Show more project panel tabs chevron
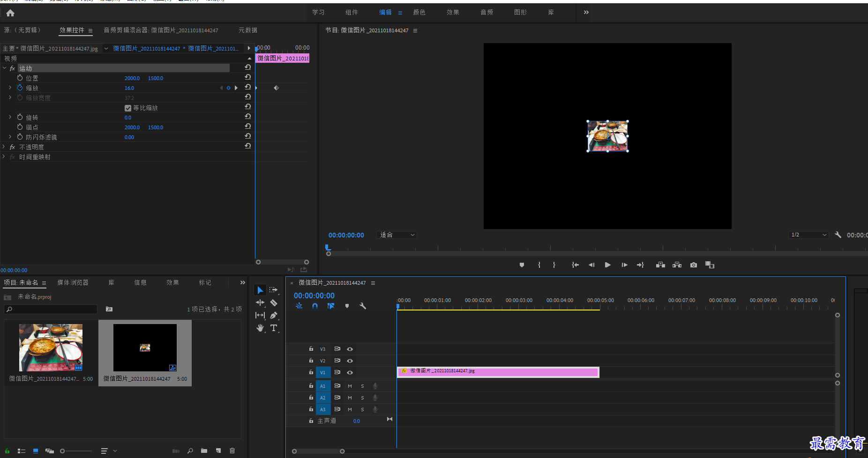The image size is (868, 458). coord(242,282)
